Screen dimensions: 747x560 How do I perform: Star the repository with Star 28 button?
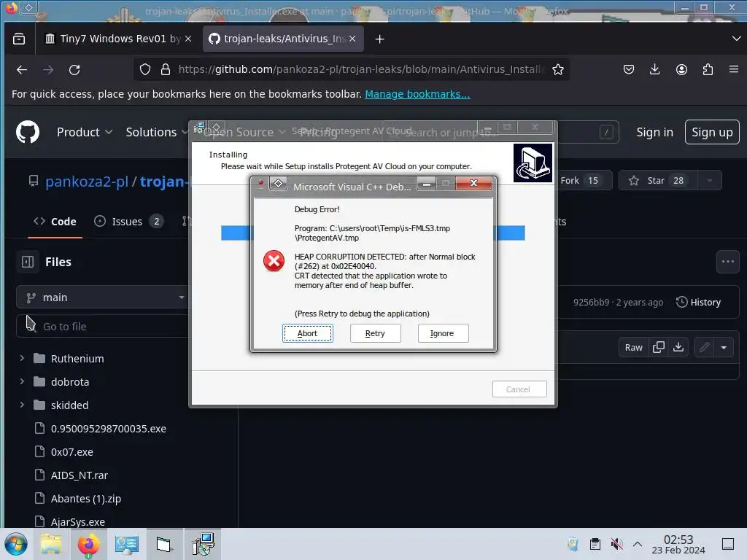(x=658, y=181)
